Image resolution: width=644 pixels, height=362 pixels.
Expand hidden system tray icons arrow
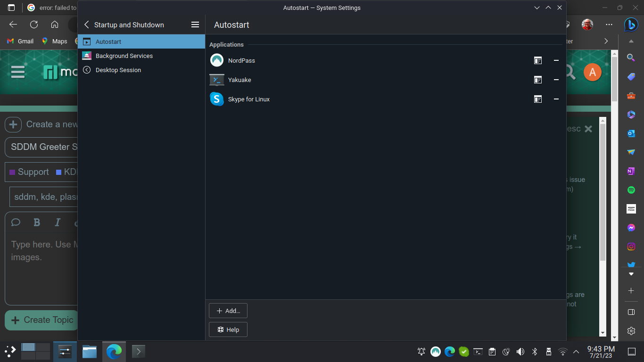[576, 351]
